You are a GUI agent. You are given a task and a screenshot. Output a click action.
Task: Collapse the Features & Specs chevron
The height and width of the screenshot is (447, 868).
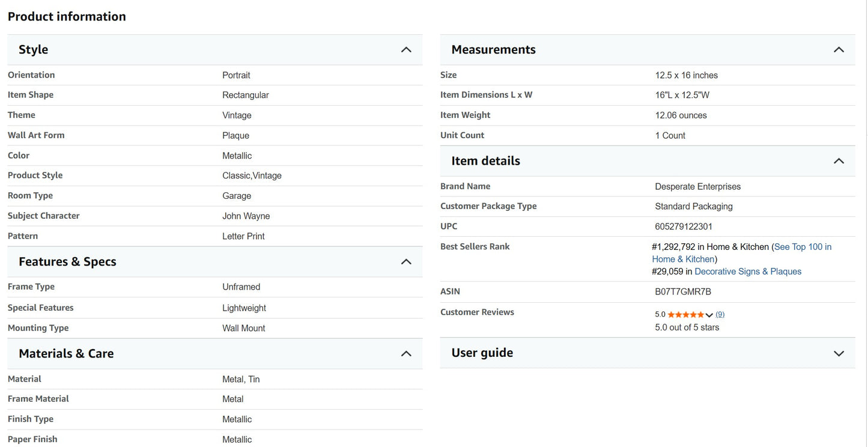click(406, 261)
